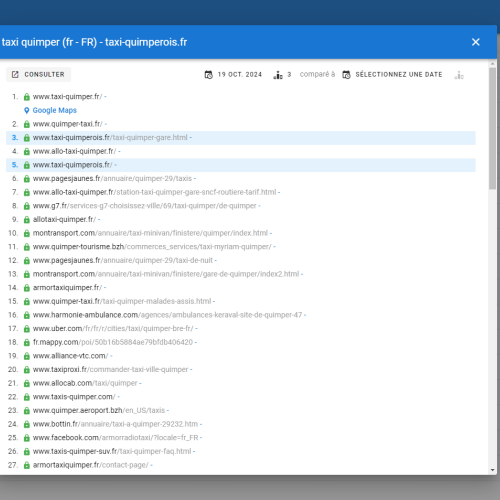500x500 pixels.
Task: Click the CONSULTER button
Action: 38,75
